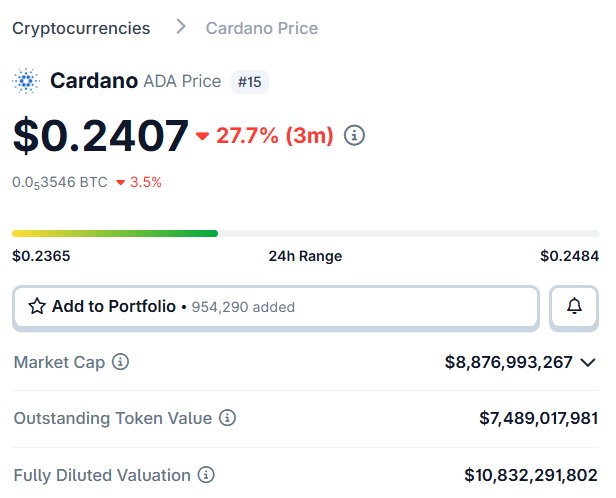
Task: Click the 24h low value $0.2365
Action: tap(41, 256)
